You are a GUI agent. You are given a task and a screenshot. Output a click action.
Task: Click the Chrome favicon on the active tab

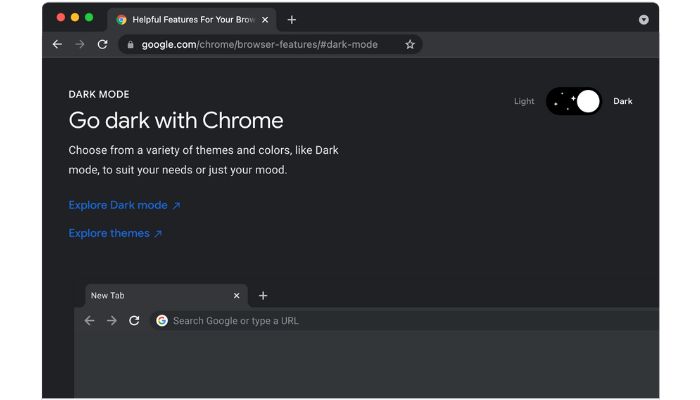(x=121, y=20)
